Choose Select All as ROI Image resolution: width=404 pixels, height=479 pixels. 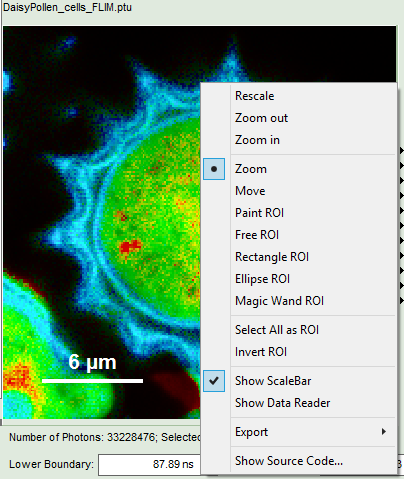pos(277,330)
